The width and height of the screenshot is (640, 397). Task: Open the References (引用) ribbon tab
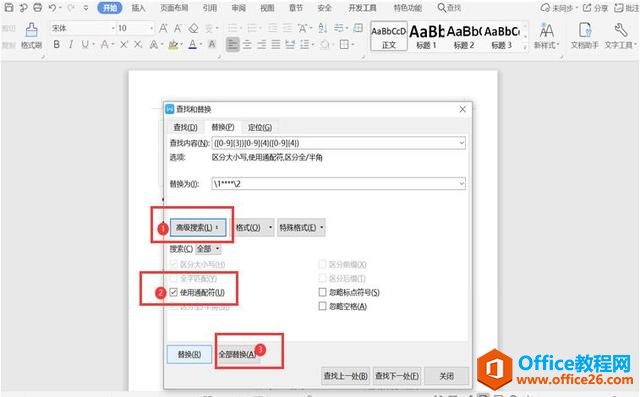tap(210, 8)
